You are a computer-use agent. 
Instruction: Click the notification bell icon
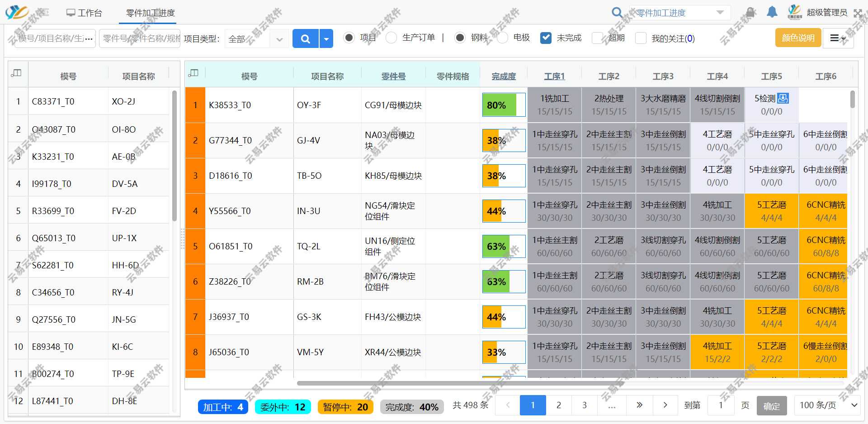772,12
